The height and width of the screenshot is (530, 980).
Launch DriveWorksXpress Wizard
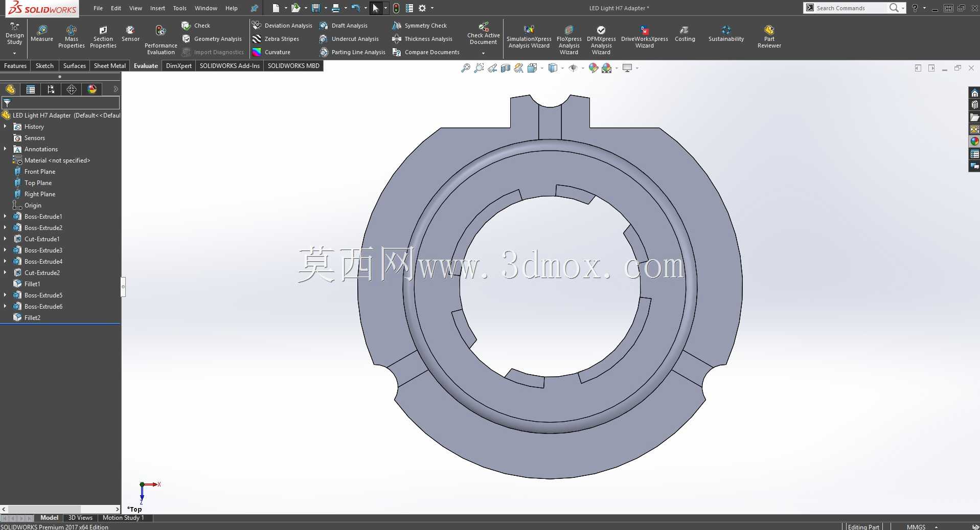(645, 37)
